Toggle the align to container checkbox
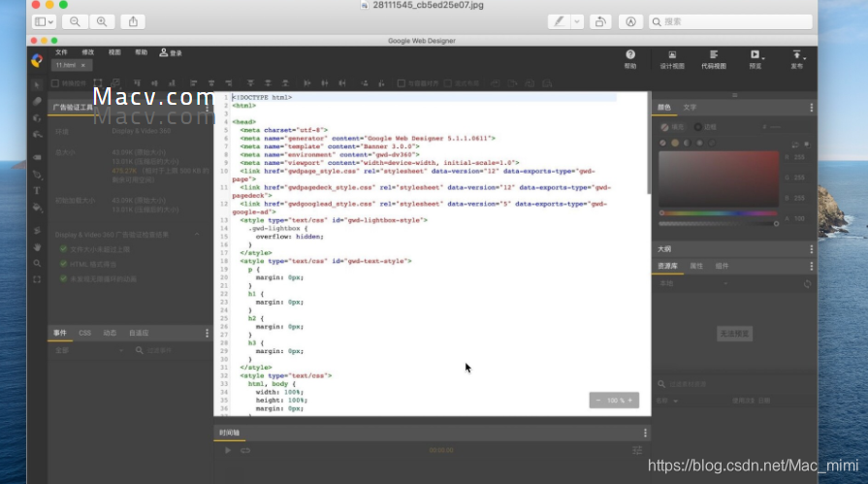 [401, 83]
